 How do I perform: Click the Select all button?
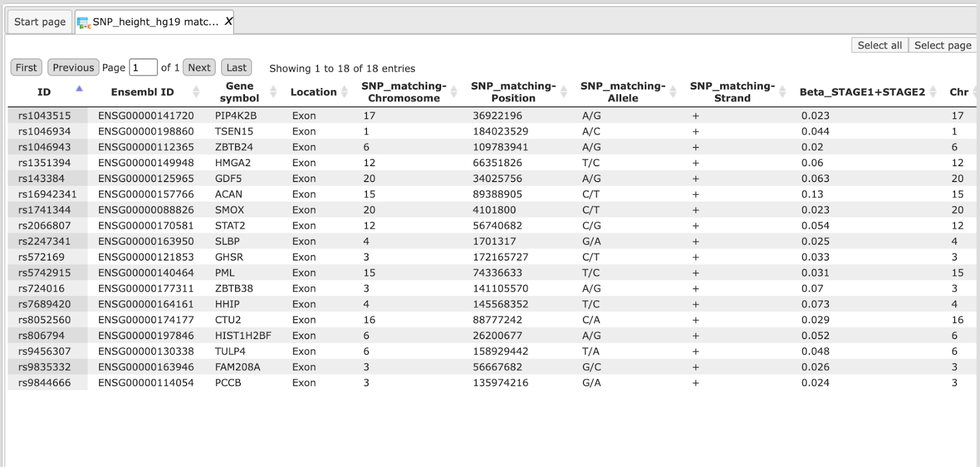click(880, 45)
